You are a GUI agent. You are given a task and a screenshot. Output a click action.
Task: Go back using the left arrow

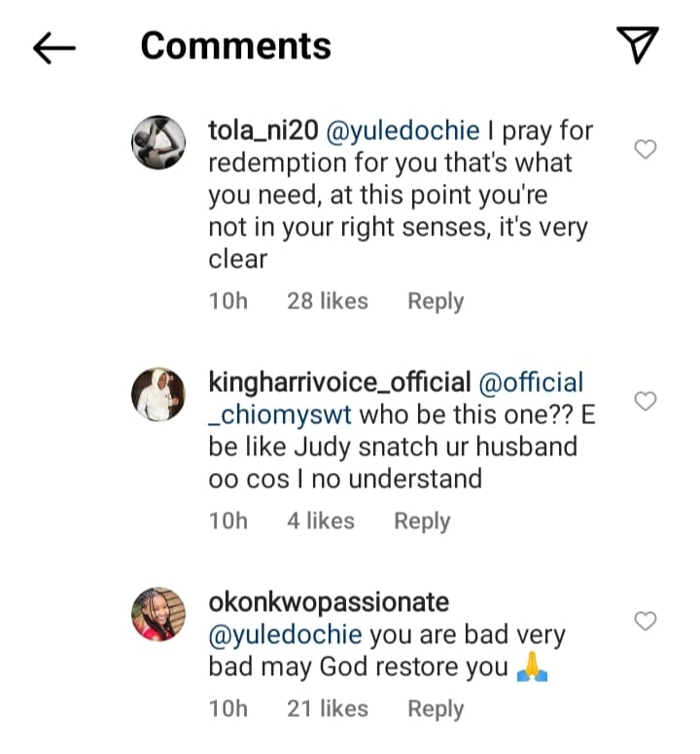tap(54, 48)
